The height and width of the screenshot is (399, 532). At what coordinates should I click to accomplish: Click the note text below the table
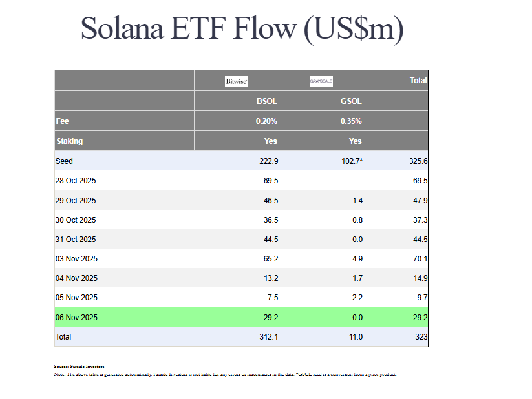[225, 374]
